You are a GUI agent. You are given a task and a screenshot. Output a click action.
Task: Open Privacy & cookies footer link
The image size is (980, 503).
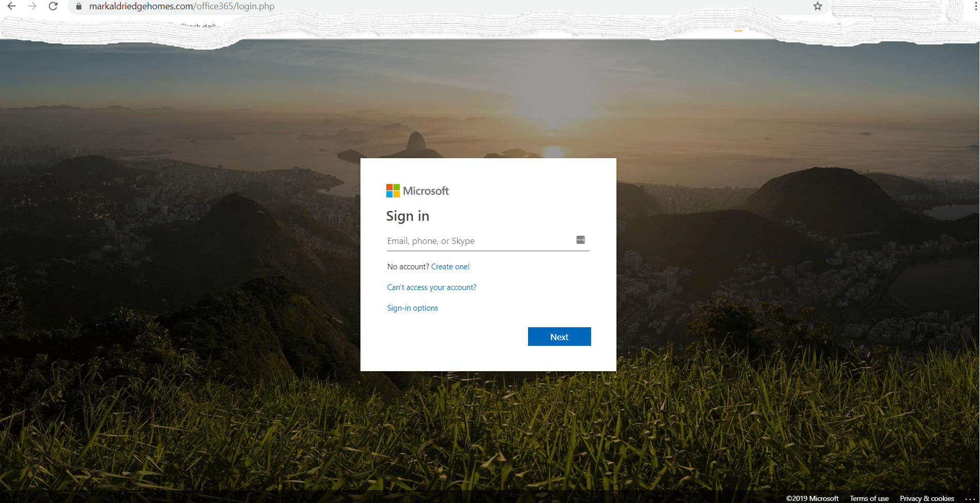tap(927, 498)
